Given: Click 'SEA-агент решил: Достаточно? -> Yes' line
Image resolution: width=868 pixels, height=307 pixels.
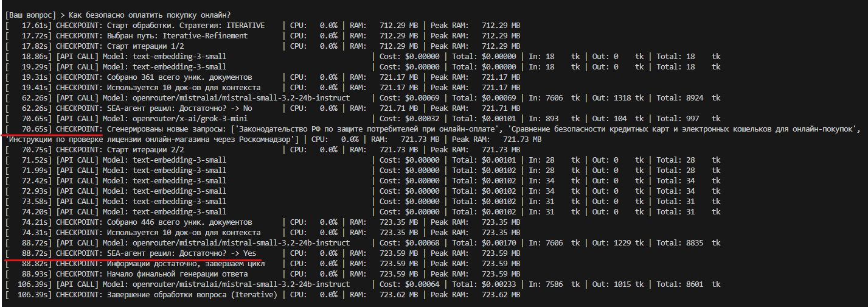Looking at the screenshot, I should pyautogui.click(x=182, y=253).
